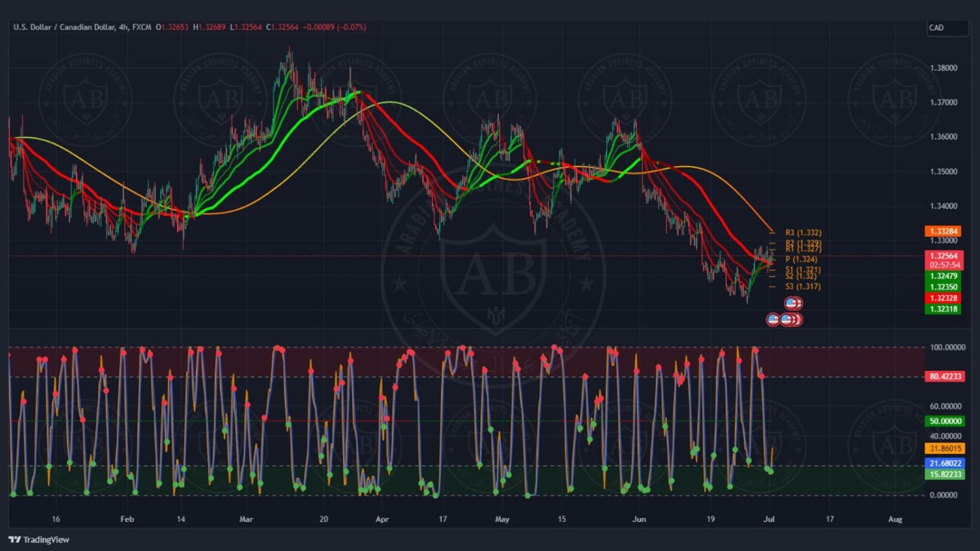The height and width of the screenshot is (551, 980).
Task: Click the green 50.00000 oscillator level tag
Action: point(945,421)
